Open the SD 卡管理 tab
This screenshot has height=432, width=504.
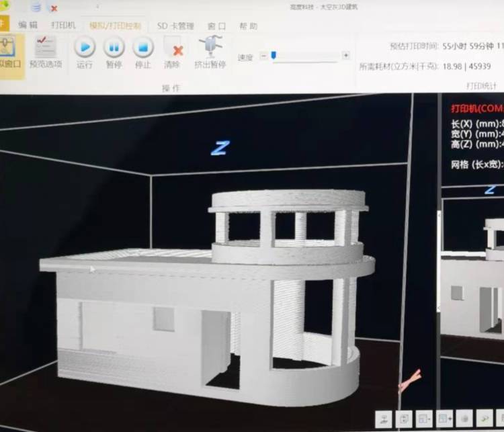click(x=175, y=26)
